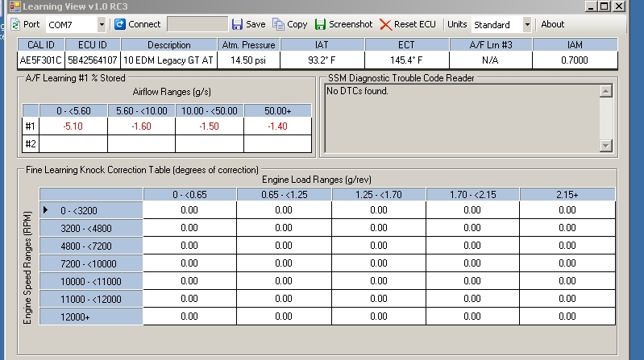Select the #2 row header in A/F table

31,143
